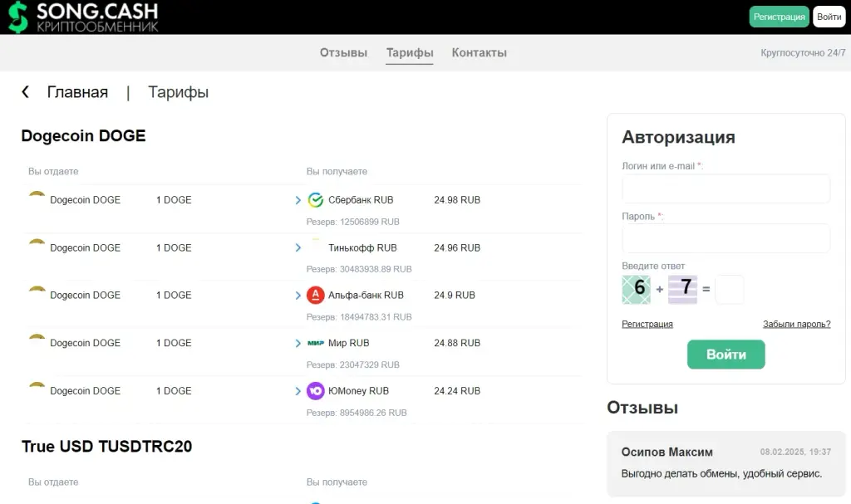
Task: Click the SONG.CASH dollar logo icon
Action: tap(18, 17)
